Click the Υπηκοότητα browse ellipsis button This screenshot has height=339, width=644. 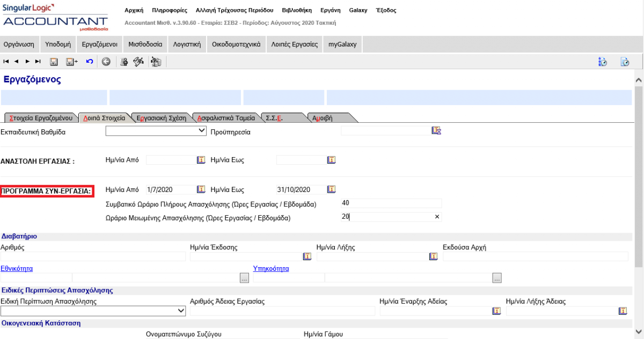[x=497, y=278]
